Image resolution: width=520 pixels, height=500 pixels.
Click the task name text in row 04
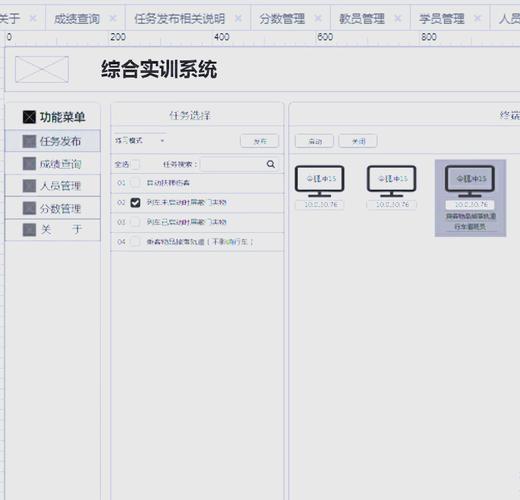pyautogui.click(x=200, y=242)
